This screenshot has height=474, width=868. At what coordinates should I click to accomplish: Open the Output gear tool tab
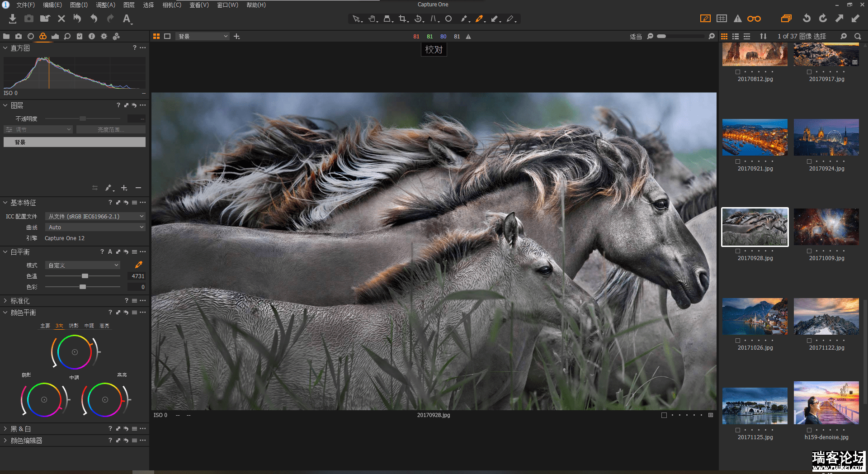coord(104,36)
